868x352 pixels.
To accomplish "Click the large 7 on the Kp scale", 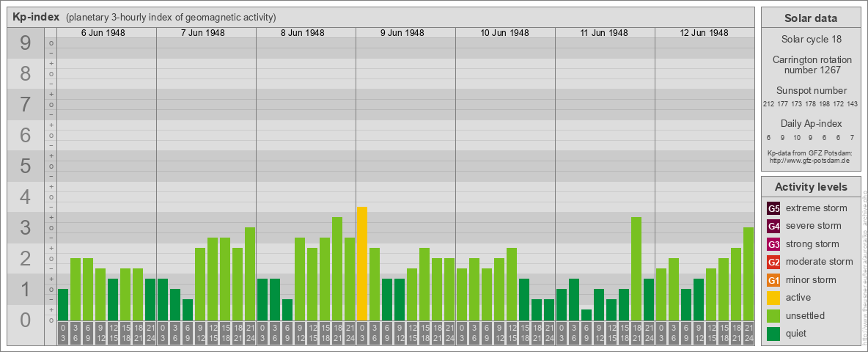I will tap(25, 104).
